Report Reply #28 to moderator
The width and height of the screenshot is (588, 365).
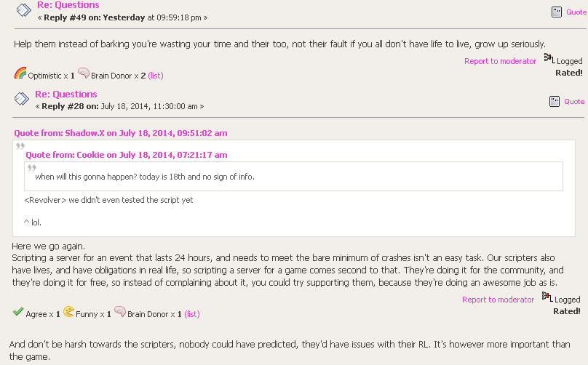tap(498, 300)
